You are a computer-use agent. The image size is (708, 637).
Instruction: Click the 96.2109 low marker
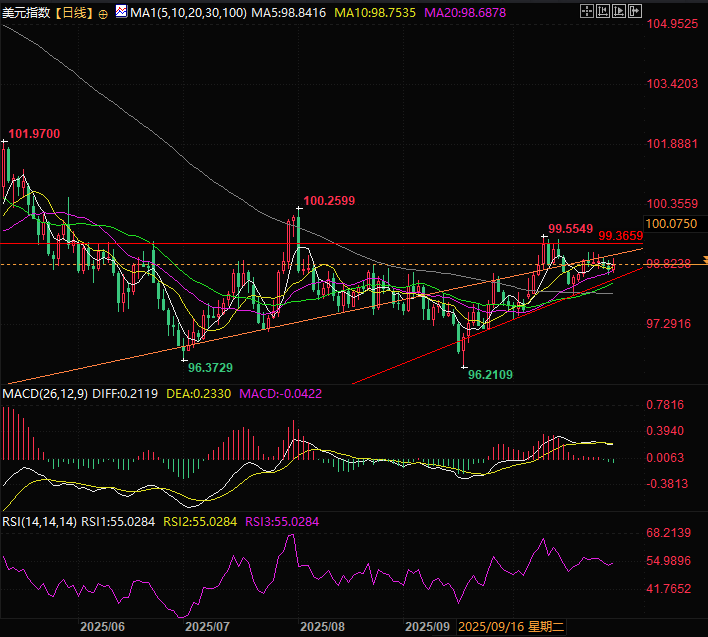490,374
